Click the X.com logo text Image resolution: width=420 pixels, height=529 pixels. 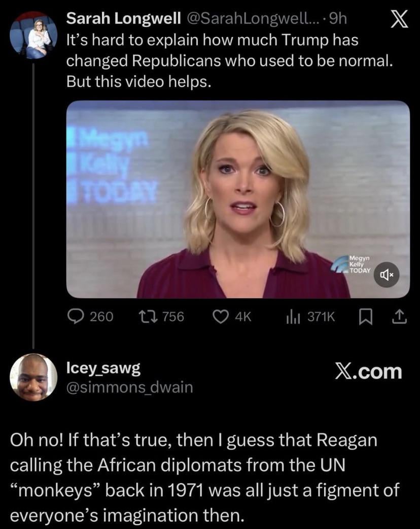[x=369, y=371]
